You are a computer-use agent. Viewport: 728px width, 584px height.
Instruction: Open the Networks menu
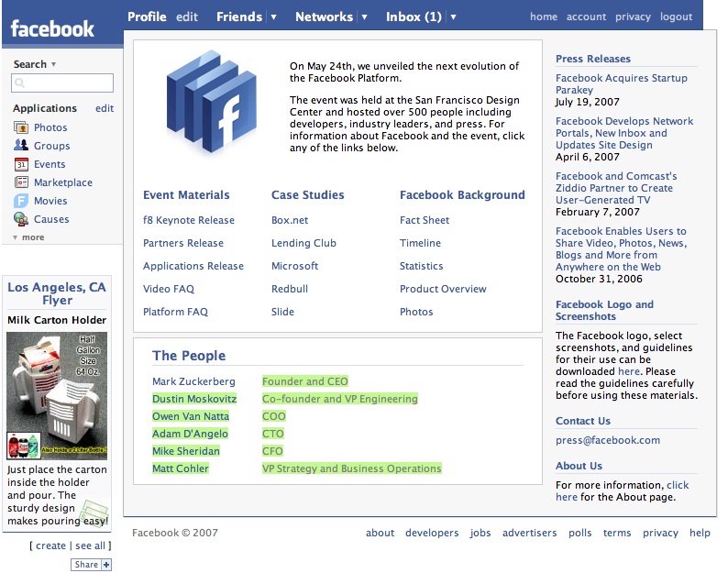(324, 17)
